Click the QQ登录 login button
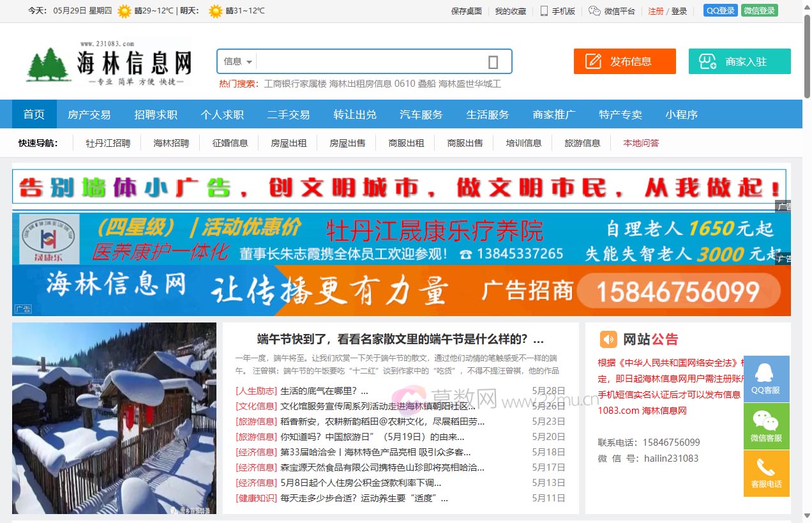 click(x=720, y=10)
